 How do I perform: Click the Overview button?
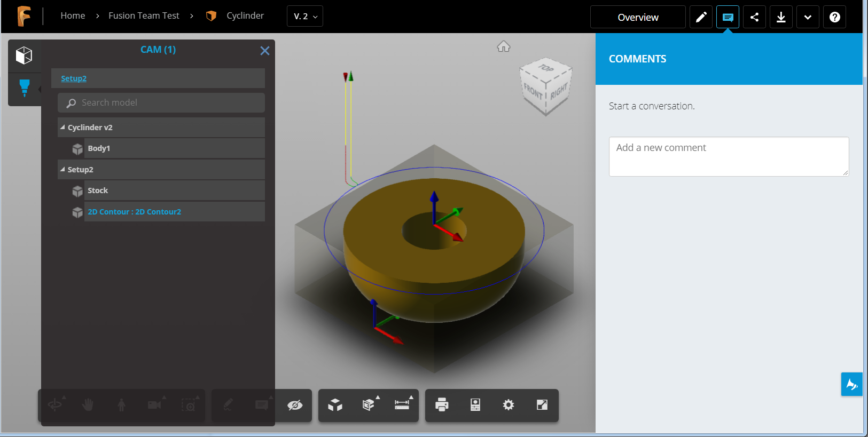(x=638, y=17)
